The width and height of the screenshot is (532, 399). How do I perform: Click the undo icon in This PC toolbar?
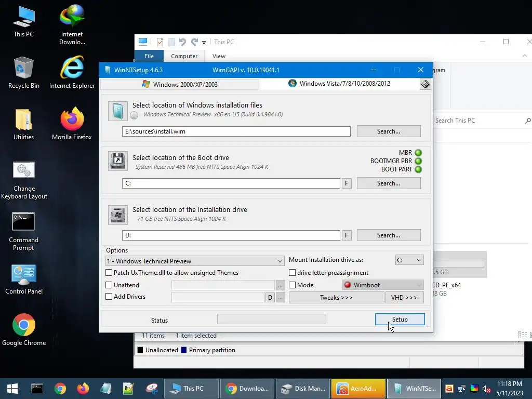[x=182, y=42]
